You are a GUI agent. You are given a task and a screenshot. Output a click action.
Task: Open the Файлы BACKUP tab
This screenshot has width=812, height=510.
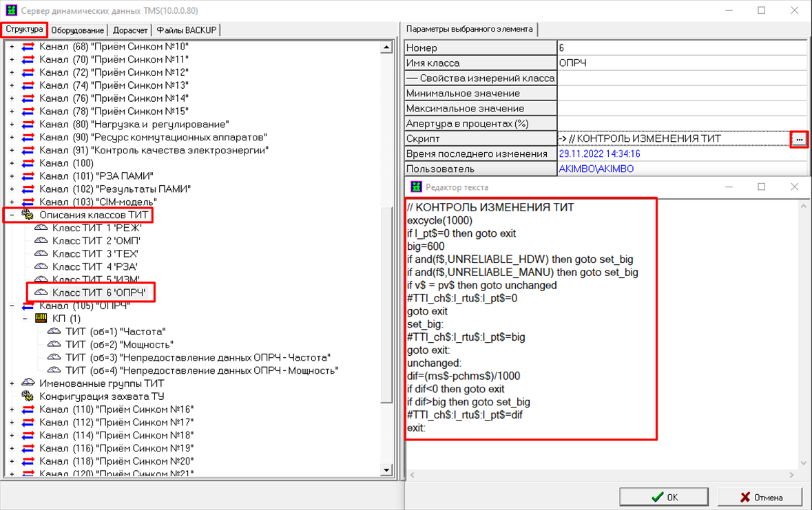click(186, 30)
